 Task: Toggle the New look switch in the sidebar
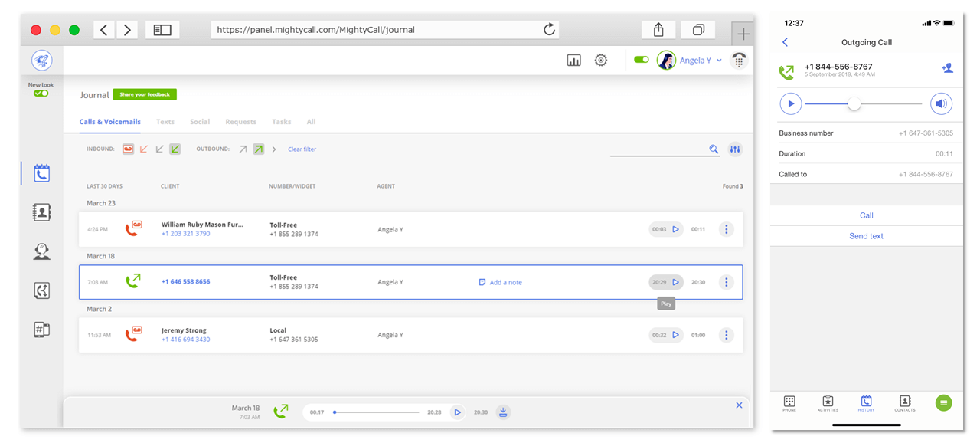click(x=41, y=92)
